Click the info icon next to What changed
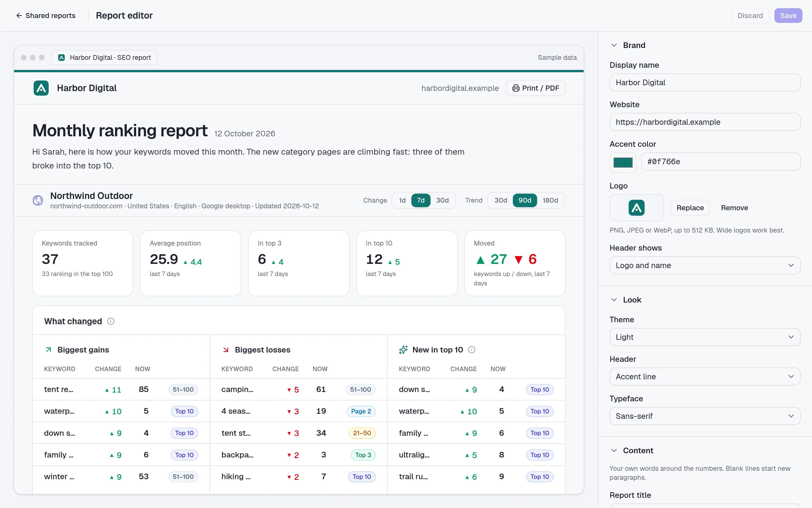 pos(111,321)
